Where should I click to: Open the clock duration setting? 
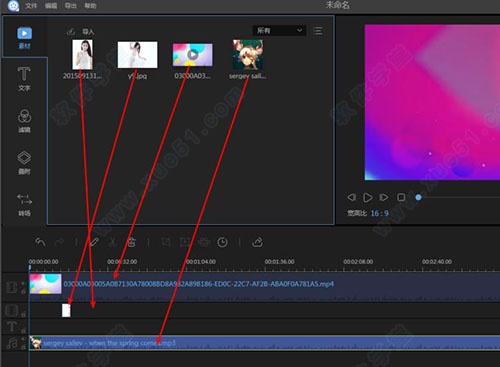223,242
